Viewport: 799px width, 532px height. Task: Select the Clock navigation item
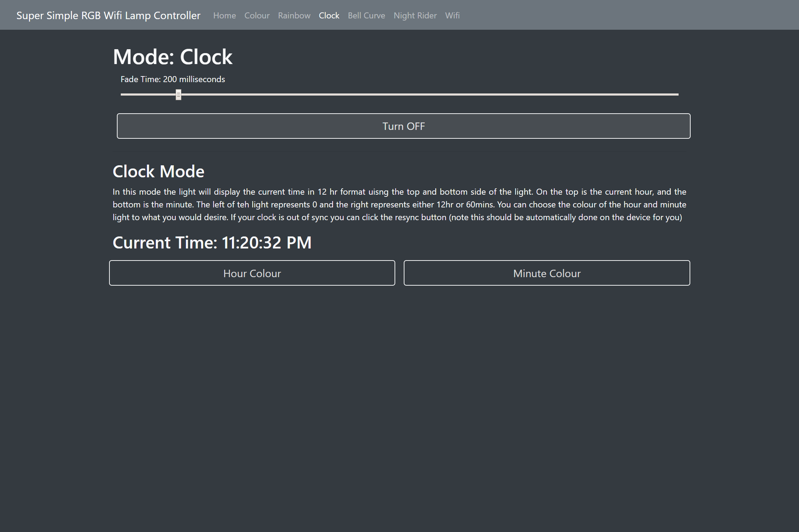click(x=329, y=15)
